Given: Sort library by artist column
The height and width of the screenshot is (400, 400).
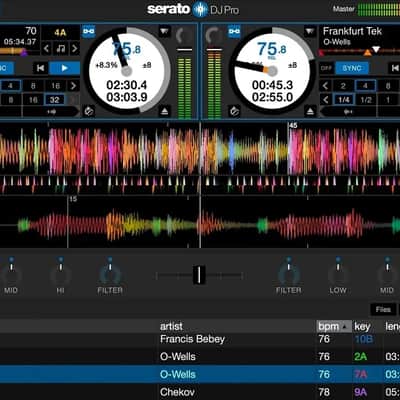Looking at the screenshot, I should [237, 326].
